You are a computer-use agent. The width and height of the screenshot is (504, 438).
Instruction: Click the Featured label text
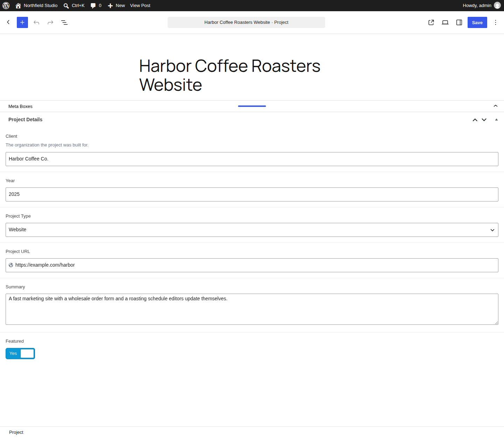pyautogui.click(x=15, y=341)
